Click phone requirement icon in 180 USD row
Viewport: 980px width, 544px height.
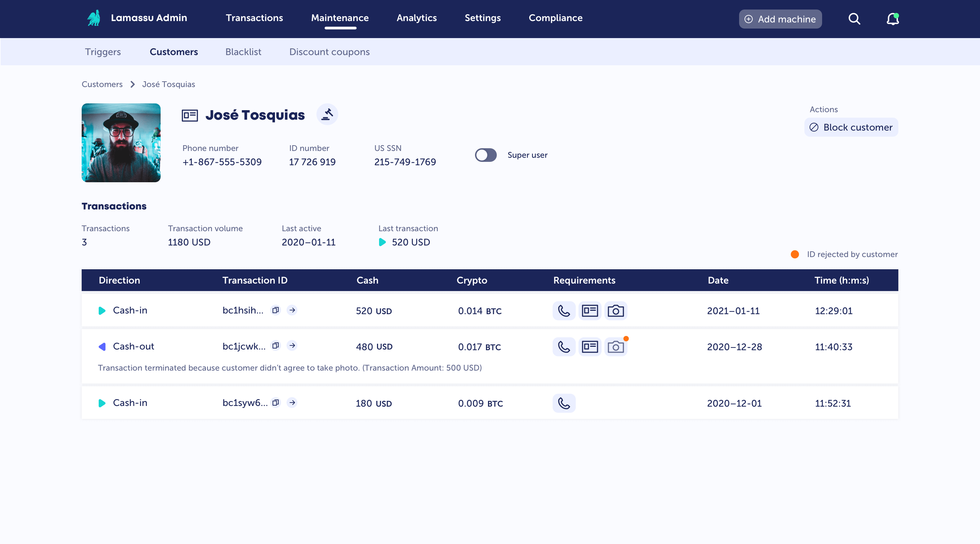click(x=564, y=403)
